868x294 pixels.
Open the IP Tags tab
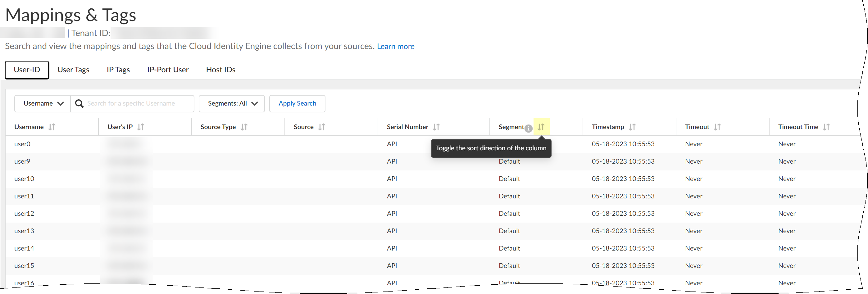click(118, 70)
